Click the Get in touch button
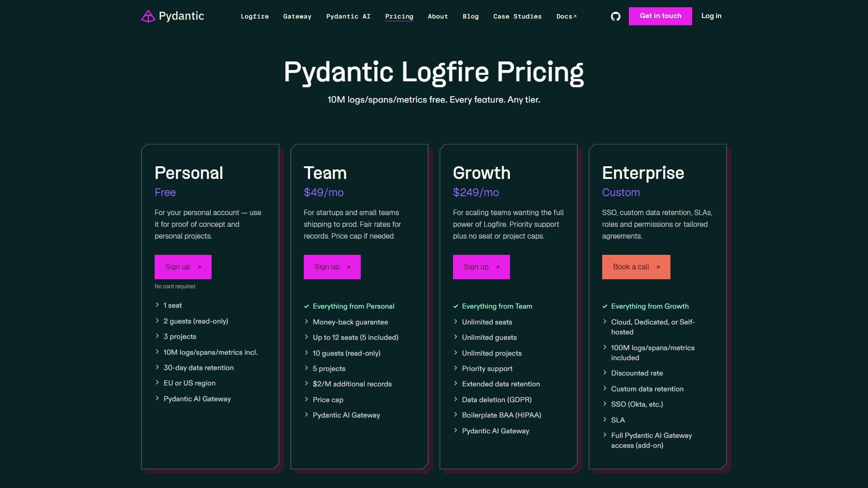868x488 pixels. [660, 16]
